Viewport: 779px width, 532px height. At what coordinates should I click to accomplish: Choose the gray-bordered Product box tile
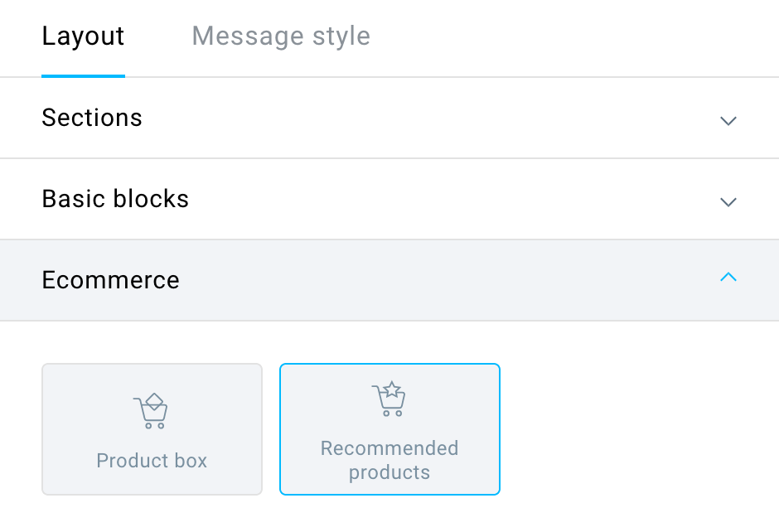pyautogui.click(x=152, y=429)
